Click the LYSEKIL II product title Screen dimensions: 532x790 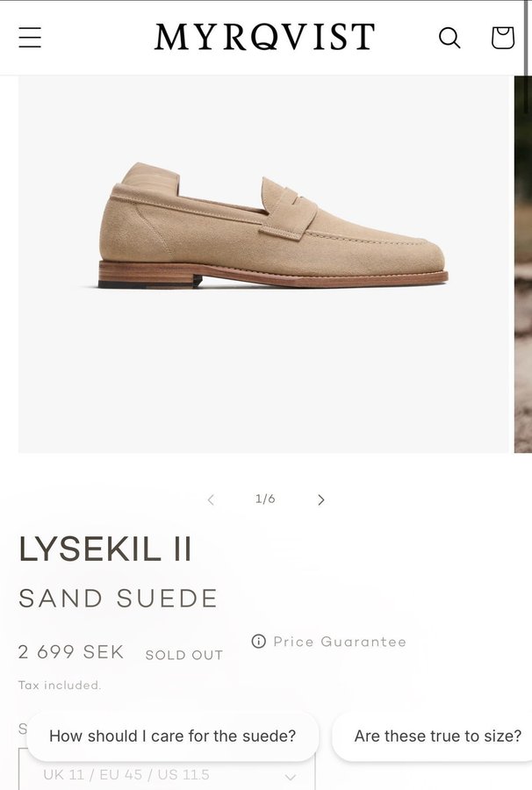[x=105, y=549]
